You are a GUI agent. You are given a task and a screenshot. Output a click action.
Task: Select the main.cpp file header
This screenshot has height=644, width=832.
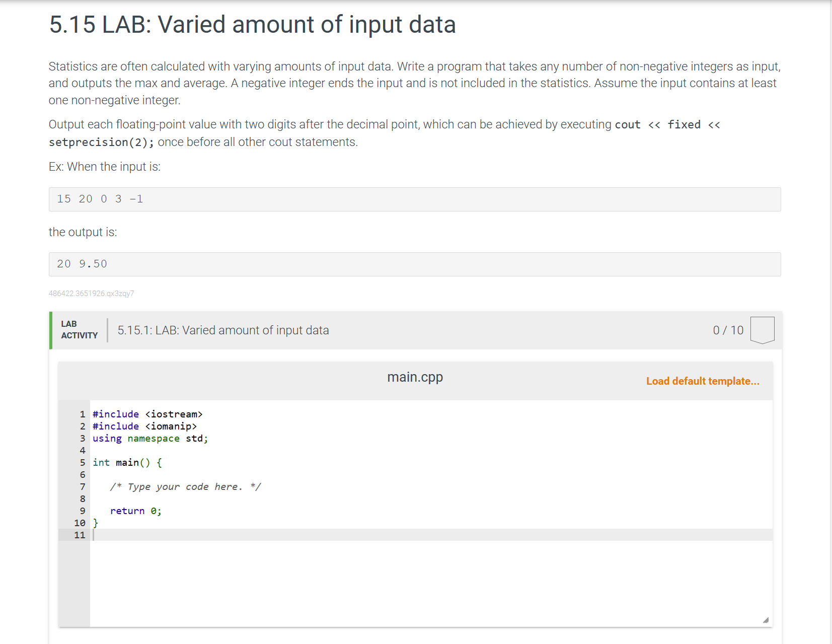click(415, 377)
